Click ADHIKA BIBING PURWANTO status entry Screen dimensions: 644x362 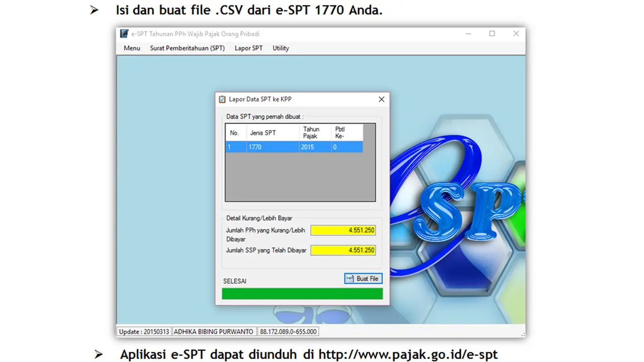[x=214, y=332]
